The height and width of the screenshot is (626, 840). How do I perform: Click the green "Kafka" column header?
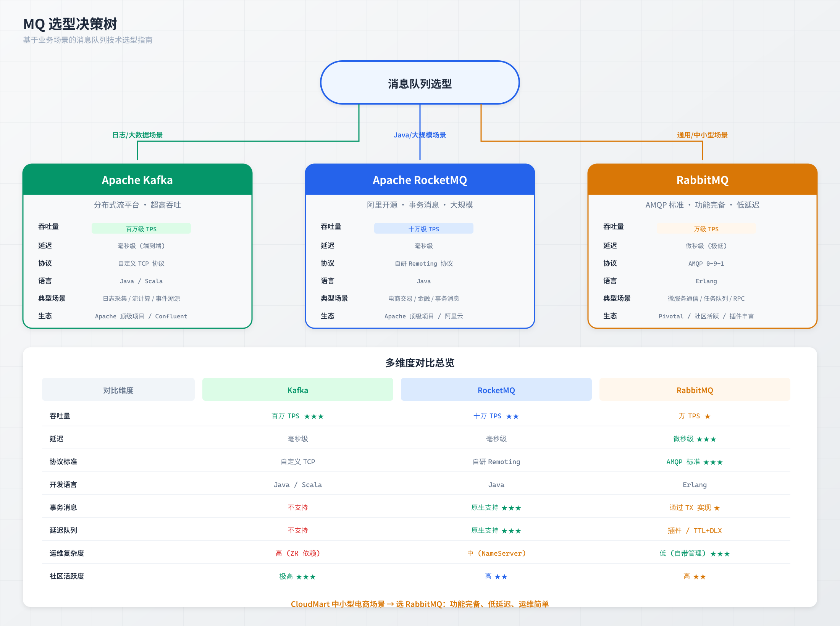click(x=298, y=389)
